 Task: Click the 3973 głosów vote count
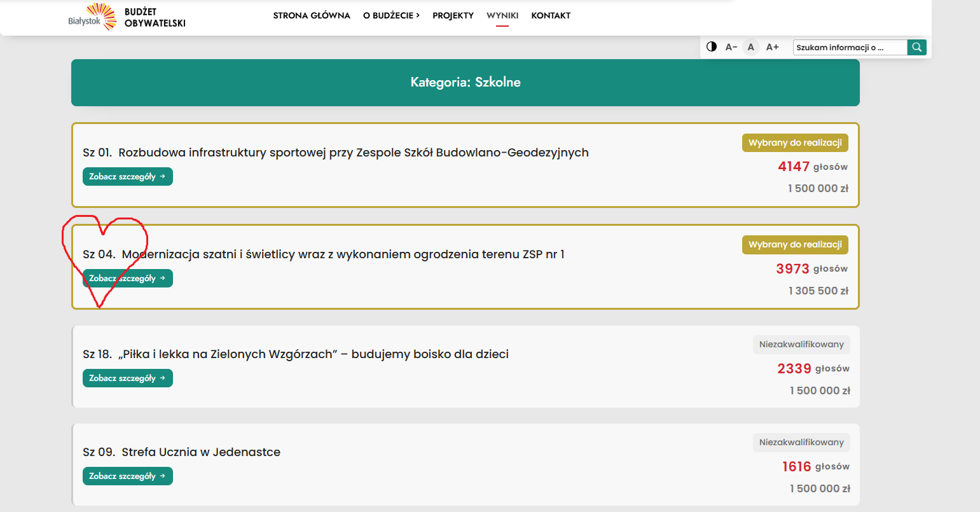pyautogui.click(x=812, y=269)
